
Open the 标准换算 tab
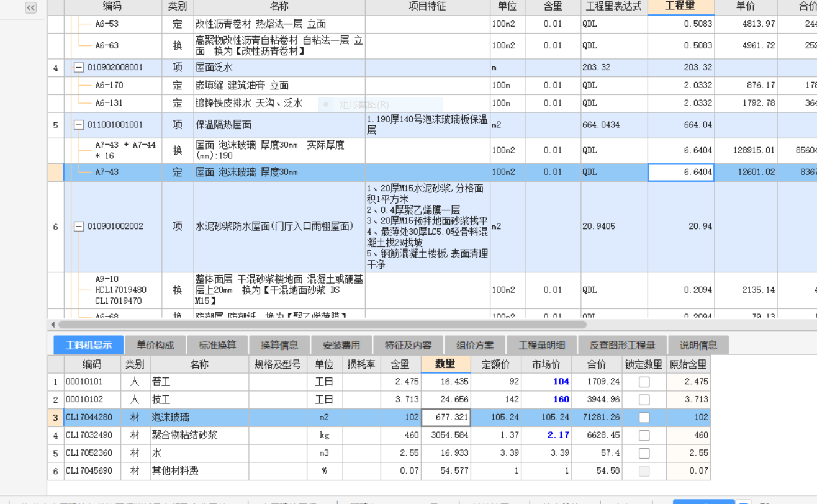click(217, 345)
